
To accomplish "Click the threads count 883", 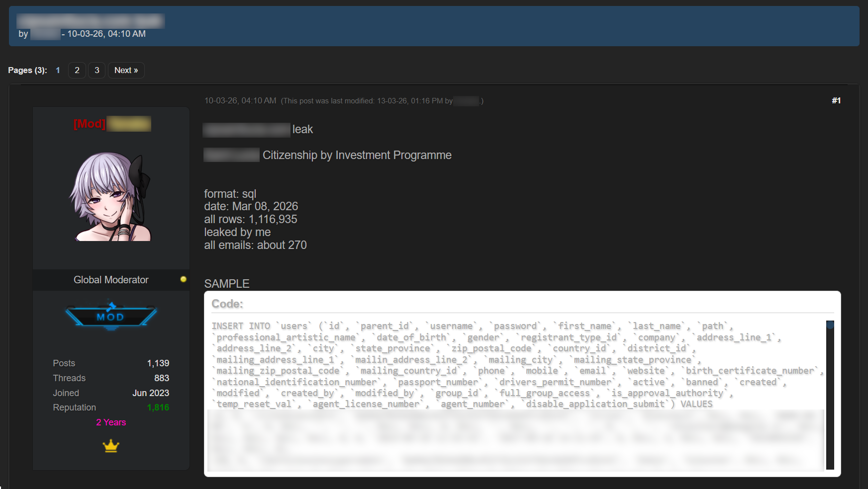I will (162, 378).
